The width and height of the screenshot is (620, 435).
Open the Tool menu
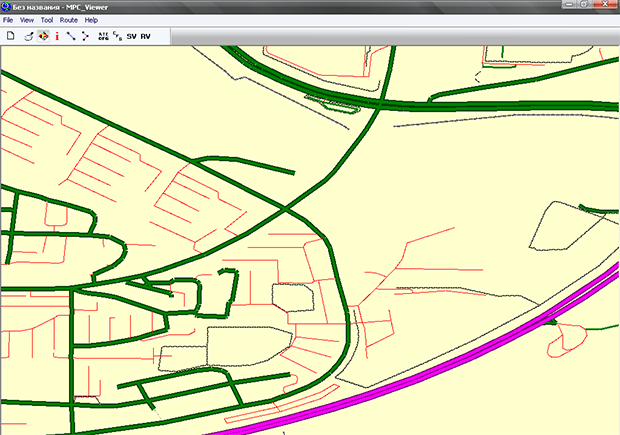tap(47, 20)
